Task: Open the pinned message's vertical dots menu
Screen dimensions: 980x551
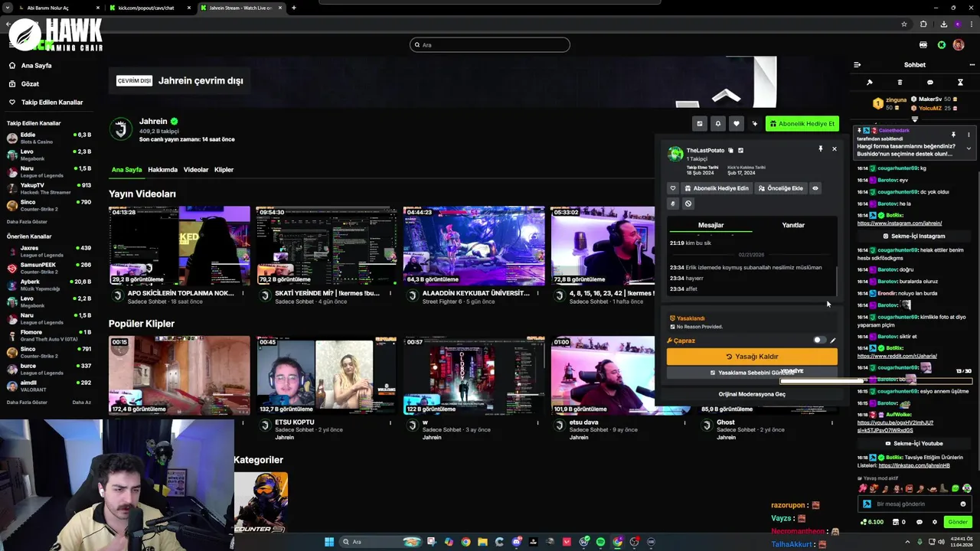Action: pos(969,134)
